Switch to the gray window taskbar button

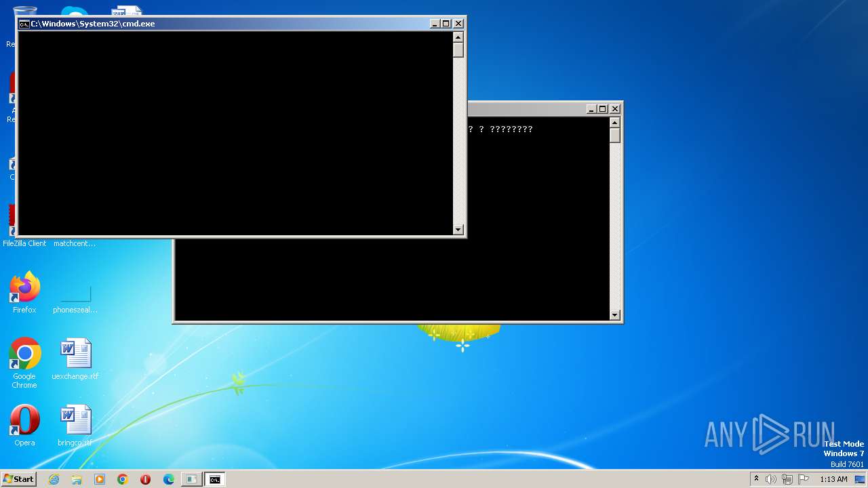(x=192, y=479)
